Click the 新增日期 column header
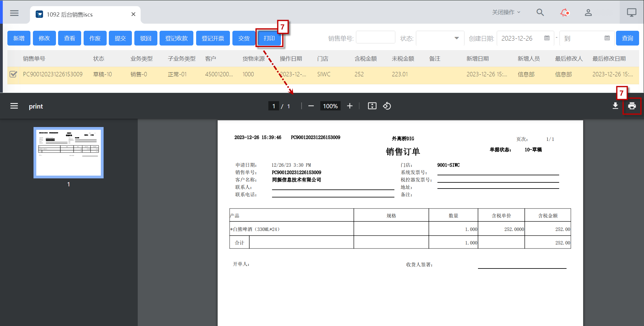 477,58
